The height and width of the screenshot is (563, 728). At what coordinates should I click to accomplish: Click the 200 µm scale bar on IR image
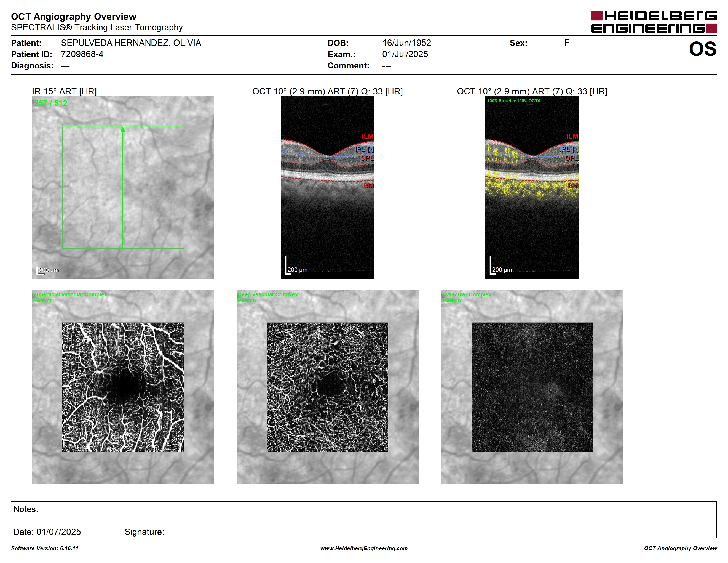(x=48, y=270)
